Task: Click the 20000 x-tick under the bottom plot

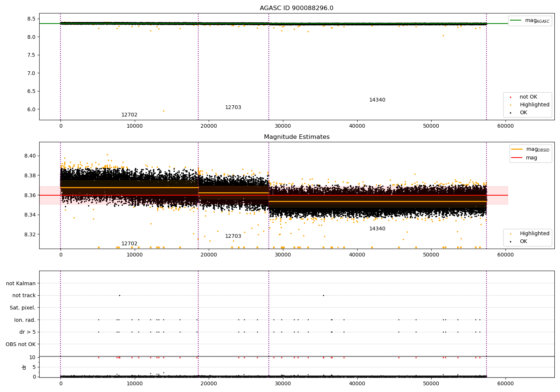Action: (209, 383)
